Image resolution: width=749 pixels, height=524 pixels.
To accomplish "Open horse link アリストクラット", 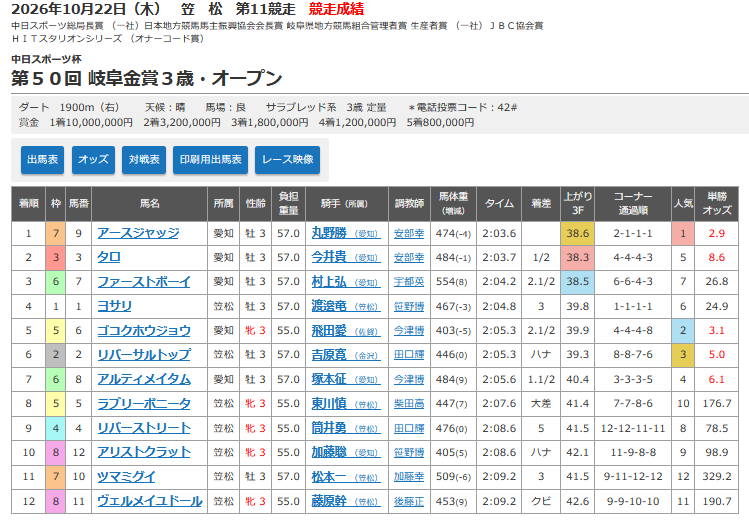I will 144,452.
